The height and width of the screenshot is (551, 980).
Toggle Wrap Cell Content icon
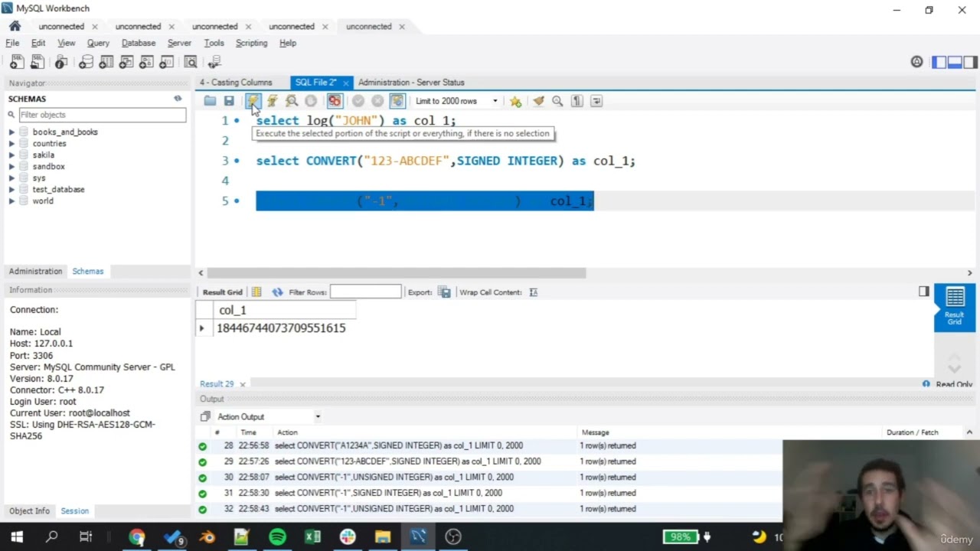click(534, 292)
